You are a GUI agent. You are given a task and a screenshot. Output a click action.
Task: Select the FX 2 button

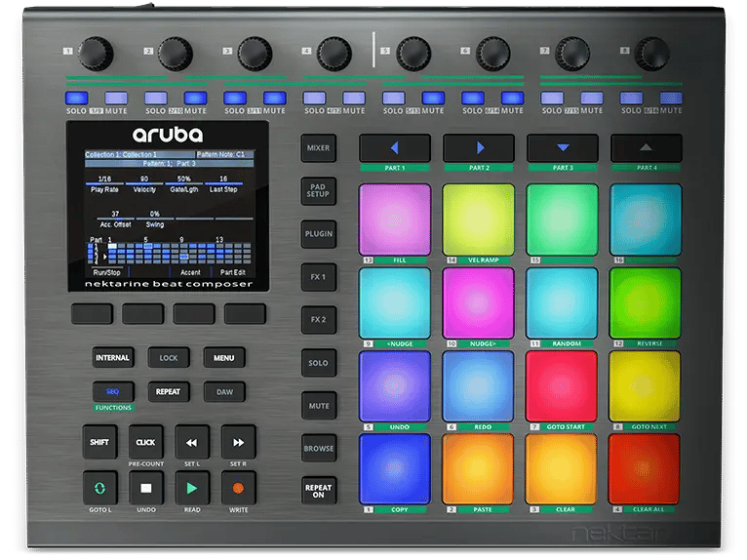click(319, 320)
